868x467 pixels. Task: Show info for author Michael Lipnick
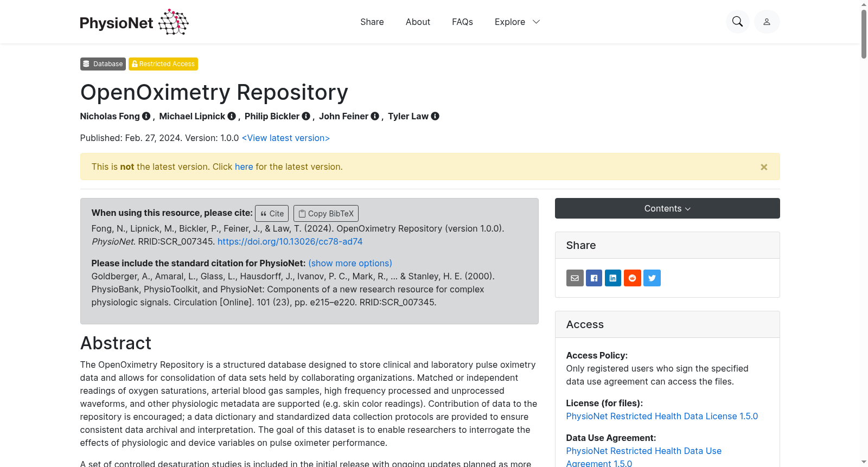point(232,116)
